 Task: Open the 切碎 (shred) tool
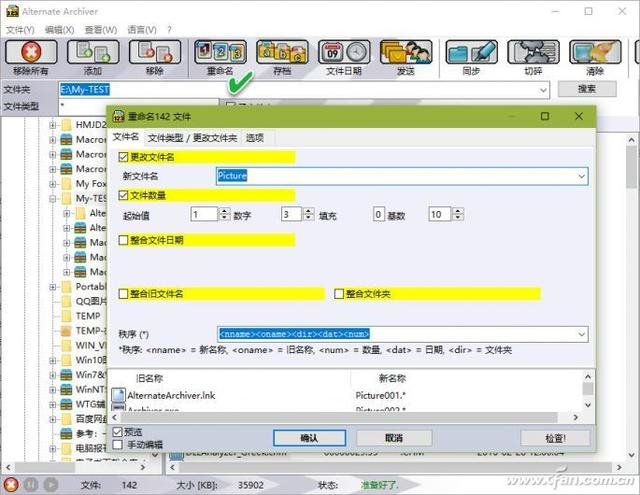(x=533, y=52)
